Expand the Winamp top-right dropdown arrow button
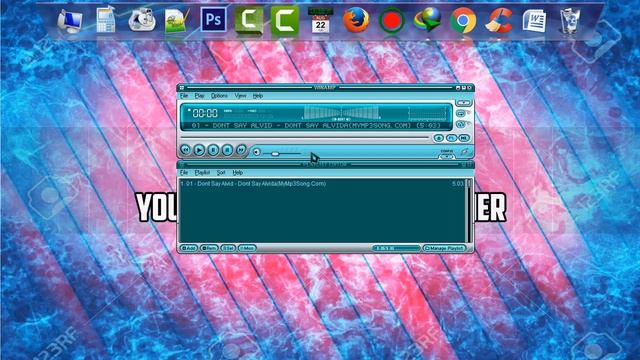Screen dimensions: 640x360 (463, 103)
